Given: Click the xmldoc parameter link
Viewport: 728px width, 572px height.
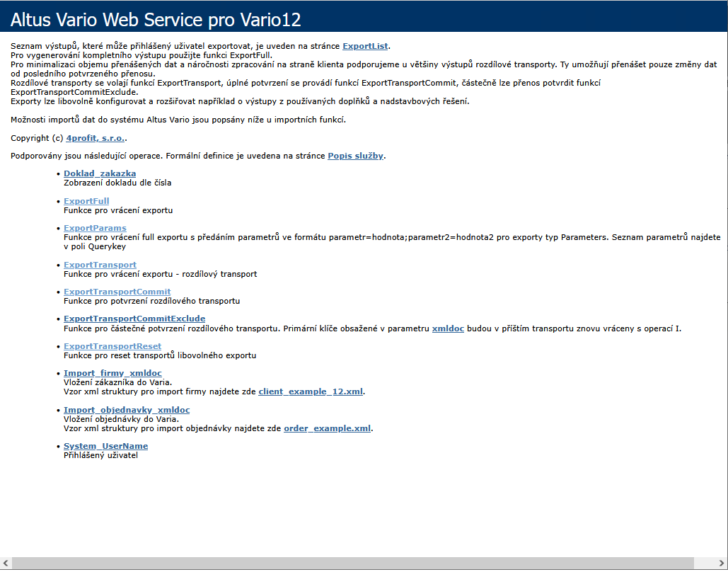Looking at the screenshot, I should (x=448, y=328).
